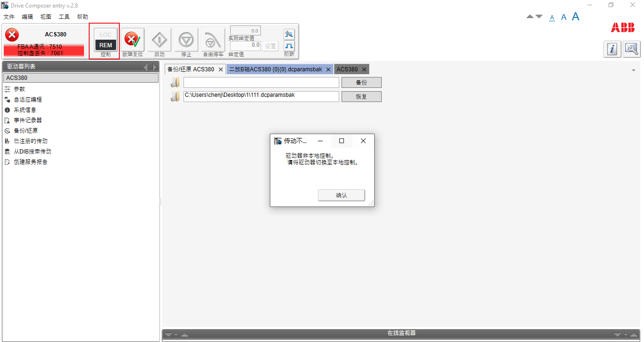
Task: Click the gray down triangle near font sizes
Action: (x=539, y=17)
